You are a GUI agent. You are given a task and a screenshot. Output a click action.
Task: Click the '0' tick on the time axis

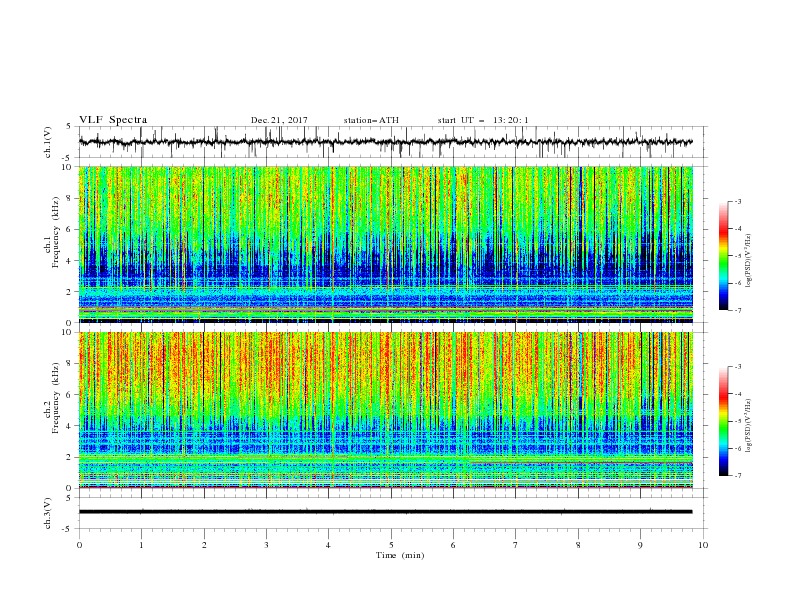coord(79,545)
